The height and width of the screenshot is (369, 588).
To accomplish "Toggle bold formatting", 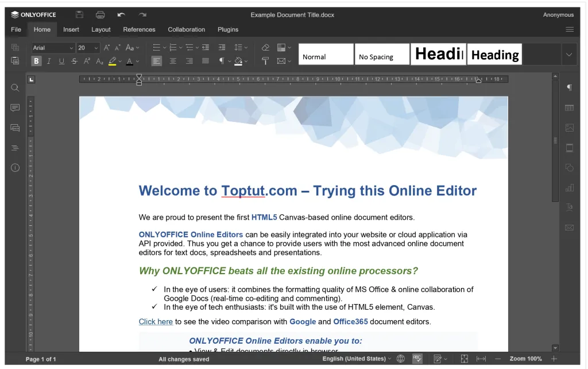I will pos(36,61).
